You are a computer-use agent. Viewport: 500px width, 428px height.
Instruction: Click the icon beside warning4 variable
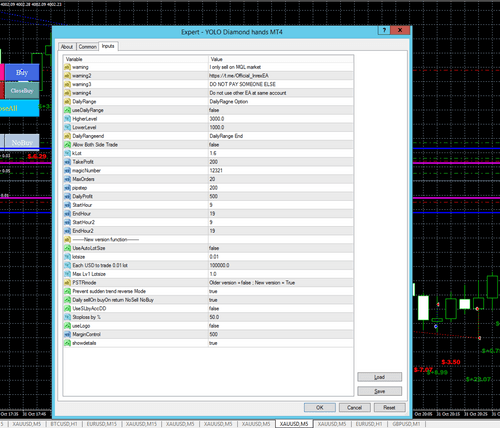tap(68, 93)
